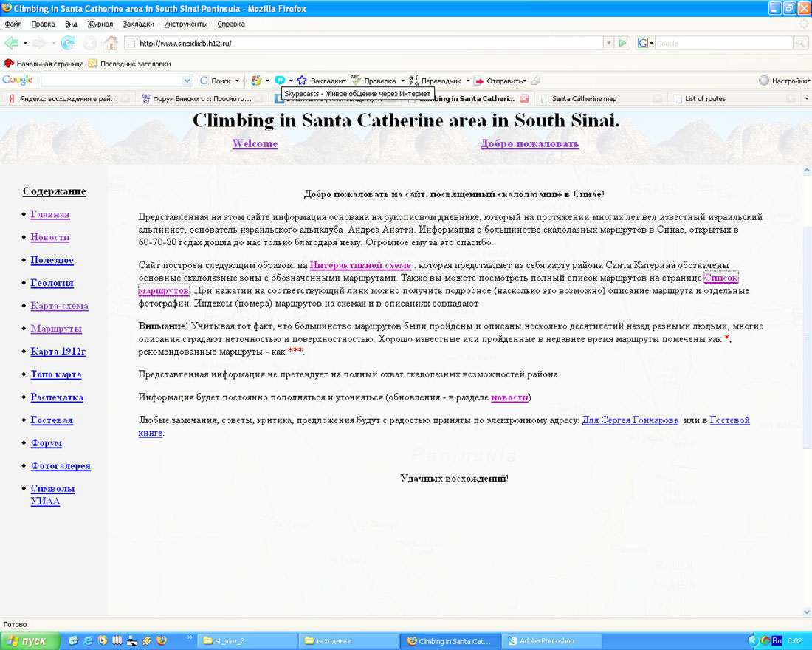Open the Фотогалерея sidebar link

pos(61,466)
